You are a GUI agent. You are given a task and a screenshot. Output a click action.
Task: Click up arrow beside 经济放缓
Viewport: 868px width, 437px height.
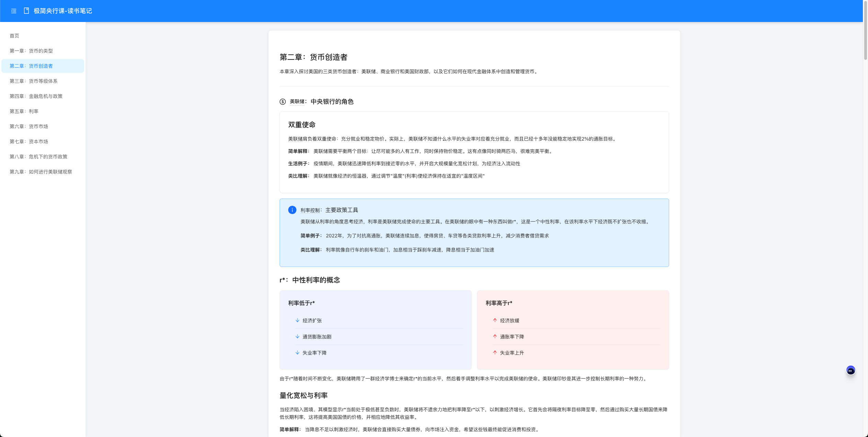pyautogui.click(x=495, y=321)
